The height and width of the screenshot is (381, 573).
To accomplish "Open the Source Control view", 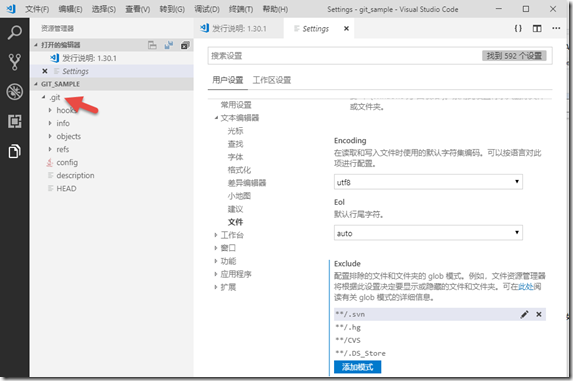I will pyautogui.click(x=15, y=62).
